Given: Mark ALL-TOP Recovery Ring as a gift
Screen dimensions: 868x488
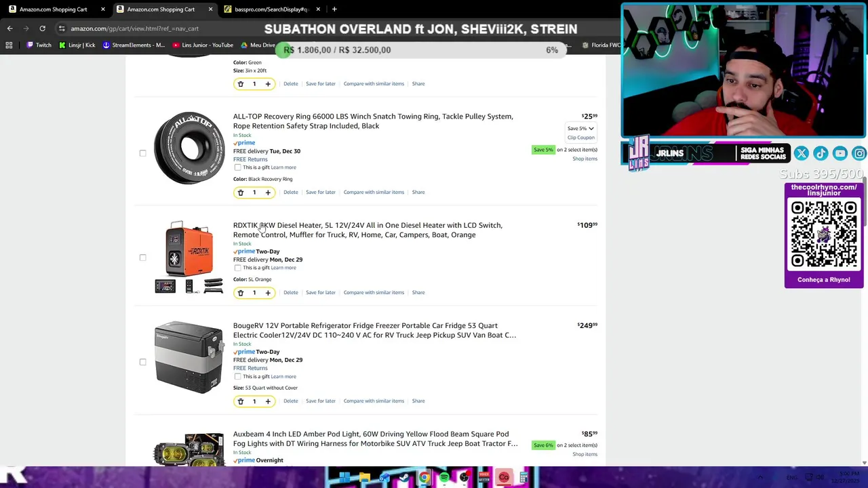Looking at the screenshot, I should tap(237, 167).
